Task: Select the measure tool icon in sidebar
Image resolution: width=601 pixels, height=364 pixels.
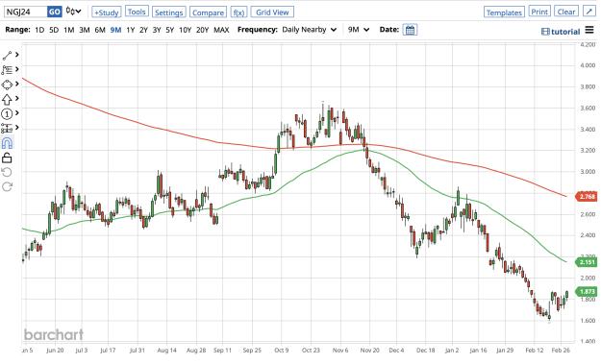Action: 7,129
